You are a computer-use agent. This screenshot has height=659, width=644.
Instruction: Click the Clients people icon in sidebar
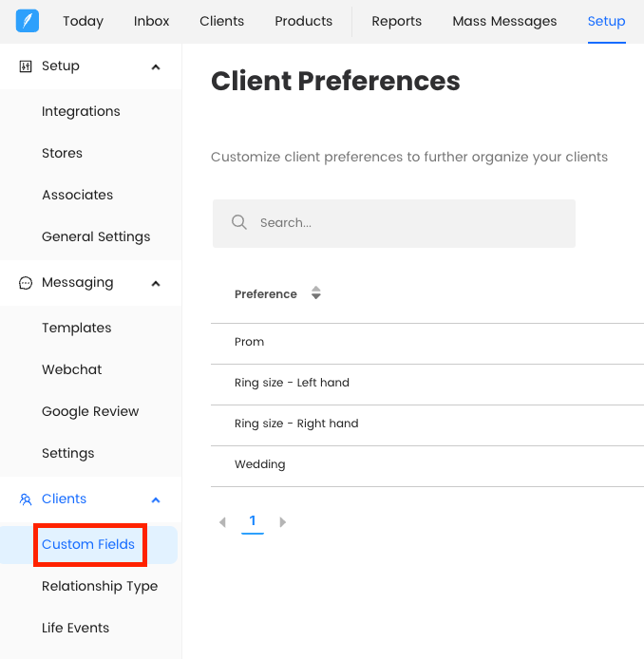pos(26,499)
